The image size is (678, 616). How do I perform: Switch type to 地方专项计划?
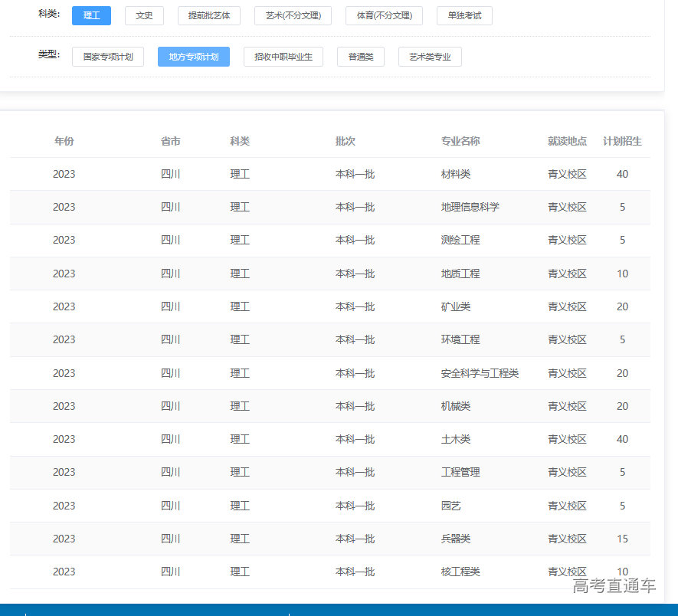click(x=194, y=57)
